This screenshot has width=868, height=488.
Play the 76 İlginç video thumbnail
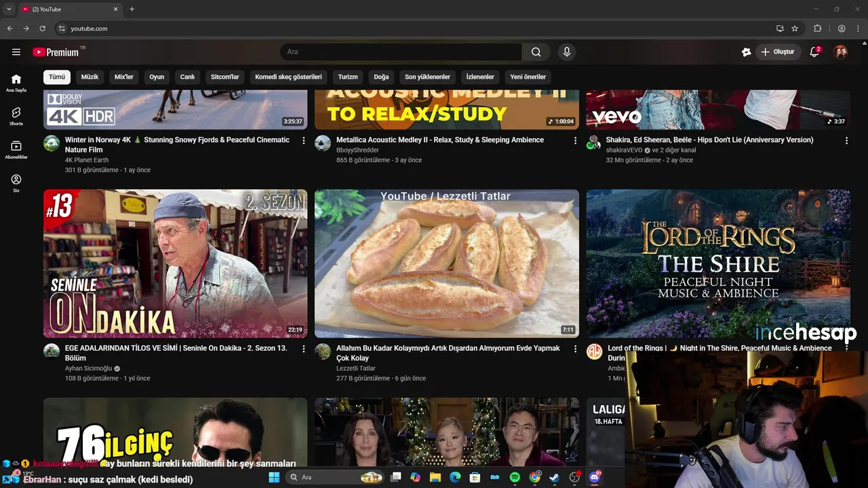coord(175,432)
